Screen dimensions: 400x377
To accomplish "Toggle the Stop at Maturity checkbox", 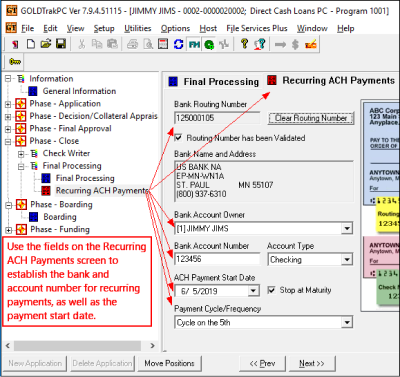I will coord(272,290).
